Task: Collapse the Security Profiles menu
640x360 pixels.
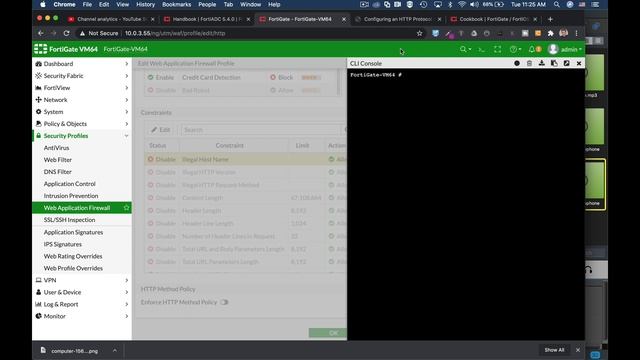Action: point(82,136)
